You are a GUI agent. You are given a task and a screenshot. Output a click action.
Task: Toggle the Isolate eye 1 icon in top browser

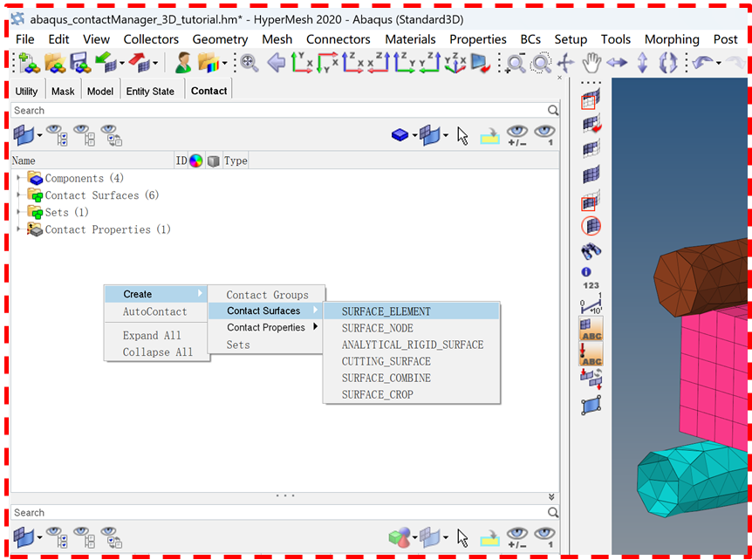click(545, 135)
